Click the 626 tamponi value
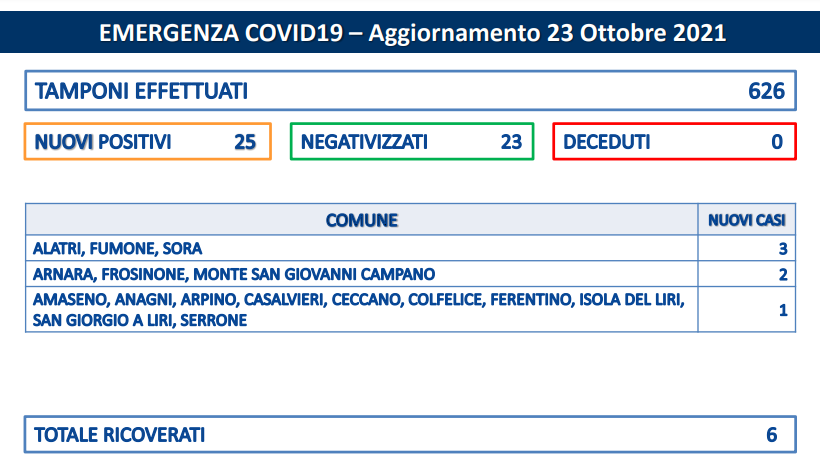Image resolution: width=820 pixels, height=473 pixels. pyautogui.click(x=766, y=91)
